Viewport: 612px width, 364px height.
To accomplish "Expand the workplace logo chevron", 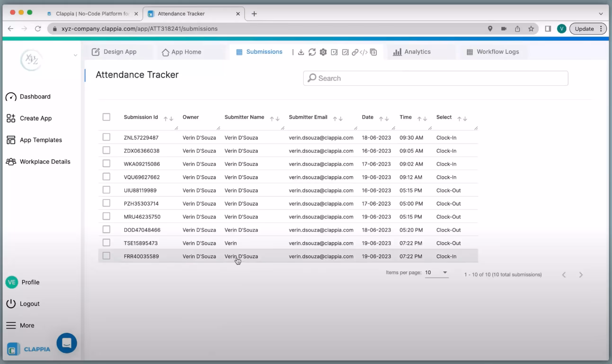I will [75, 55].
